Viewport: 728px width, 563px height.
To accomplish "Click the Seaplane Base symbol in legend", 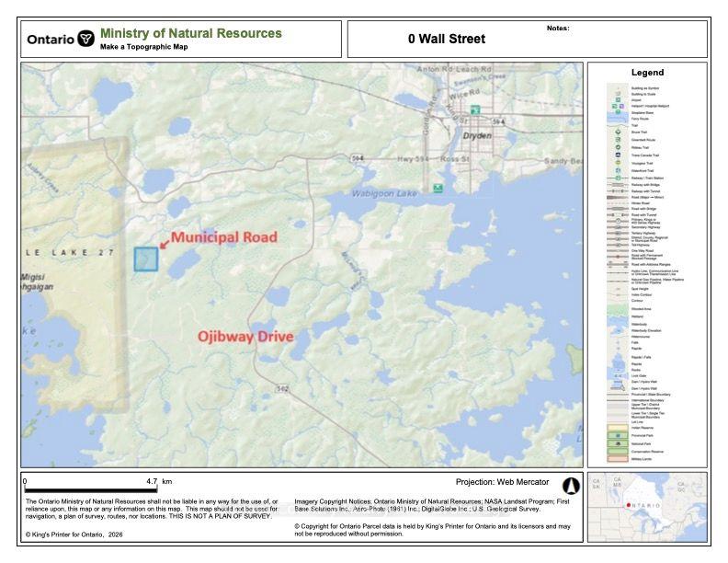I will [x=618, y=112].
